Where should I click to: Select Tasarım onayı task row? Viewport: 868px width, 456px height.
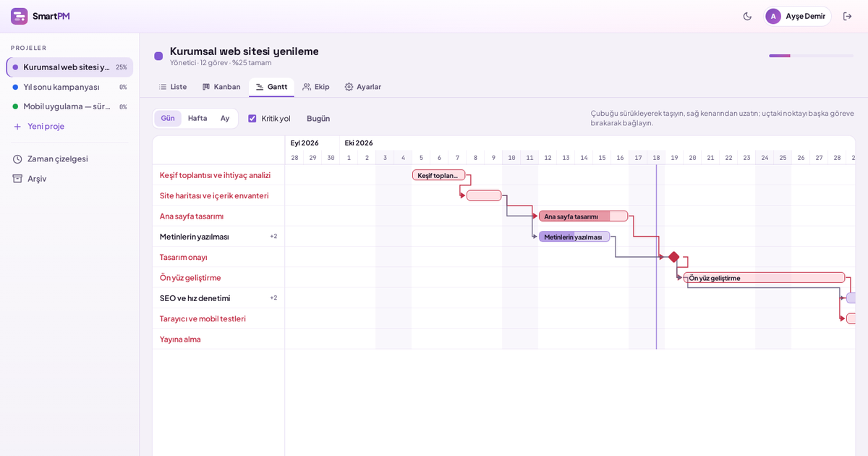click(218, 257)
